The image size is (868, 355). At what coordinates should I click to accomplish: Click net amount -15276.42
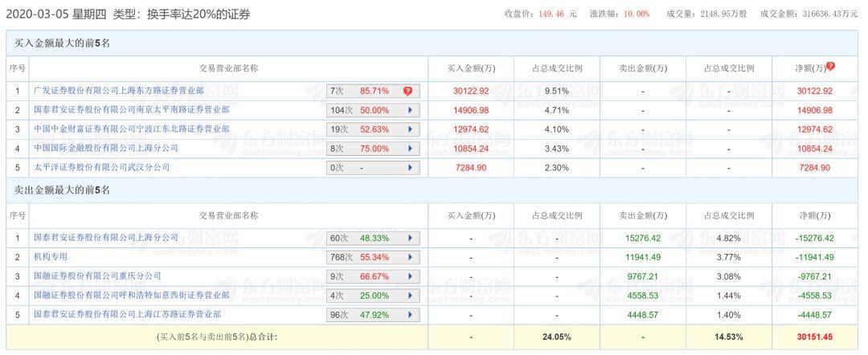click(814, 239)
